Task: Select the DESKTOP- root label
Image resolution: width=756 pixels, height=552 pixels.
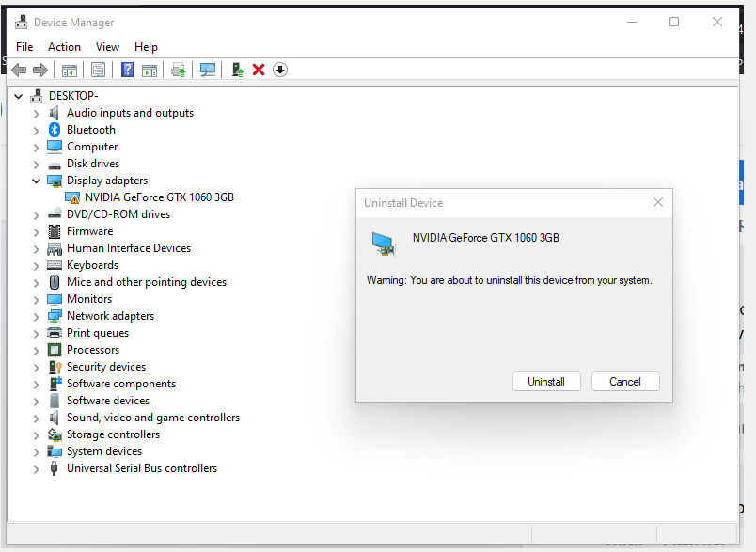Action: tap(73, 96)
